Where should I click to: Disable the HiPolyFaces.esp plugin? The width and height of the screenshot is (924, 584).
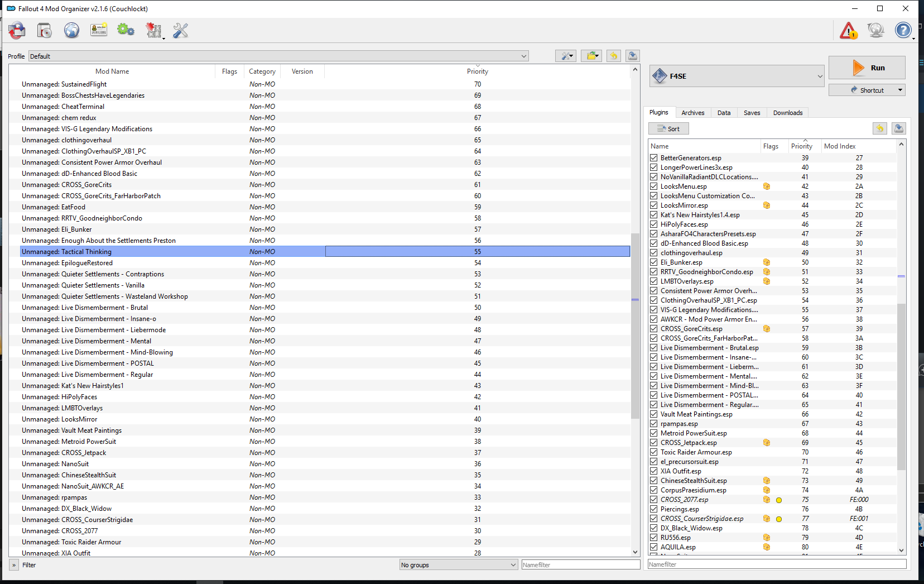(653, 224)
